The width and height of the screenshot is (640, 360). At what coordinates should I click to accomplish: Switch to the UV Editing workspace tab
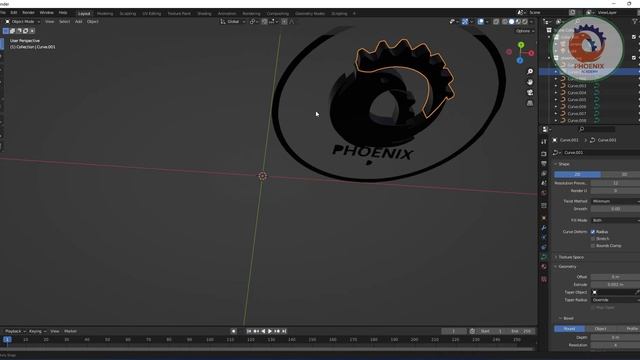151,13
